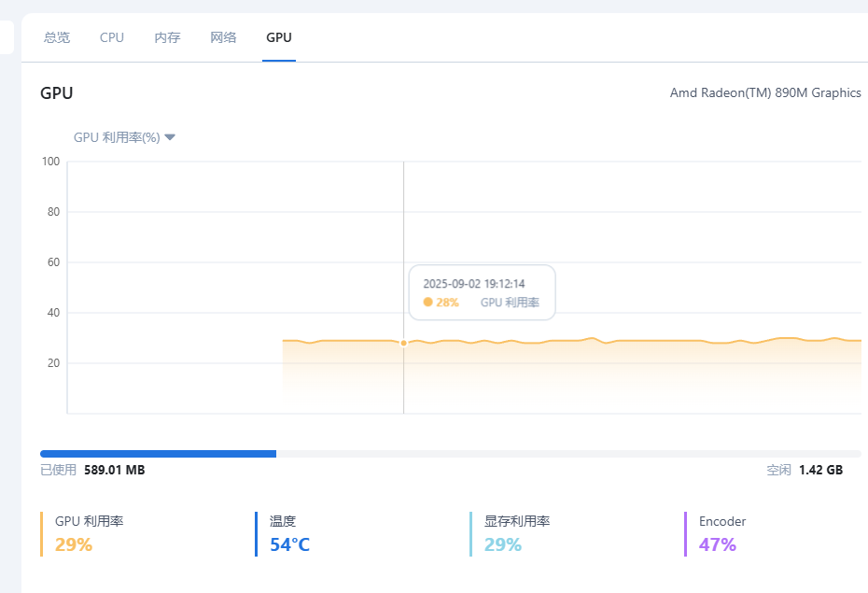
Task: Select the active GPU tab
Action: pyautogui.click(x=279, y=37)
